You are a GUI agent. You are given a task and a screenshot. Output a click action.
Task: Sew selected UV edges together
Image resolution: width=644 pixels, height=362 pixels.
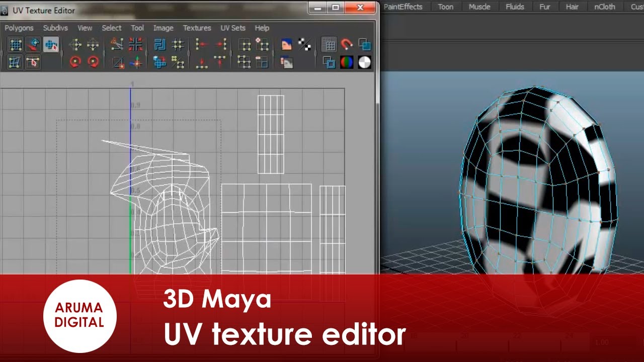pos(118,62)
